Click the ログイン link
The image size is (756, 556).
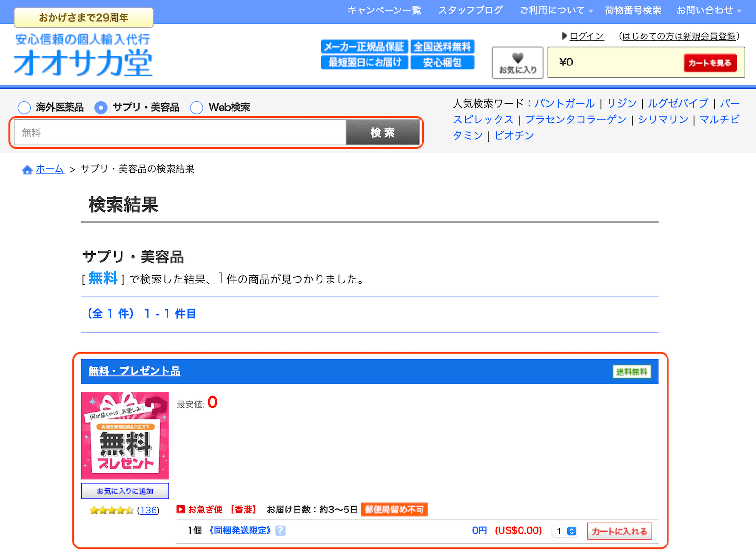pos(587,36)
